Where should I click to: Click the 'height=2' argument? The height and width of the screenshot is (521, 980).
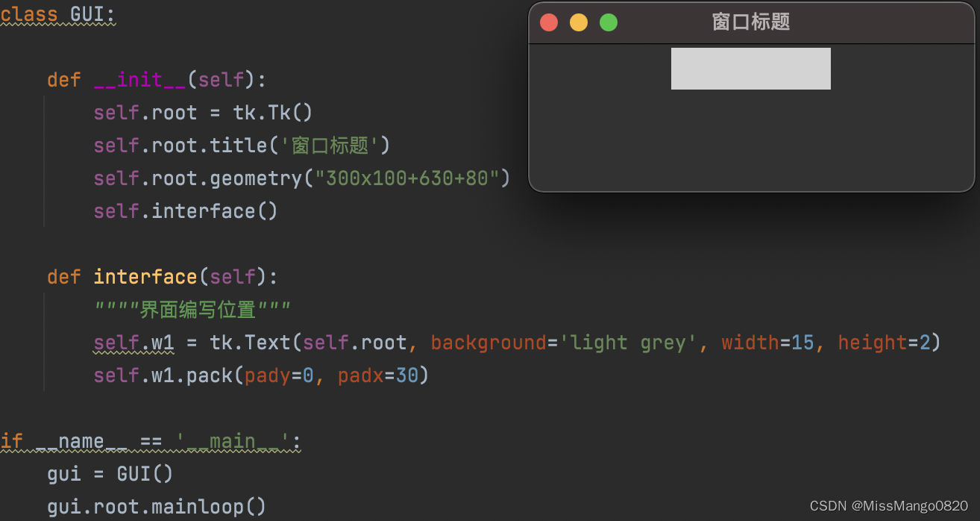(885, 343)
